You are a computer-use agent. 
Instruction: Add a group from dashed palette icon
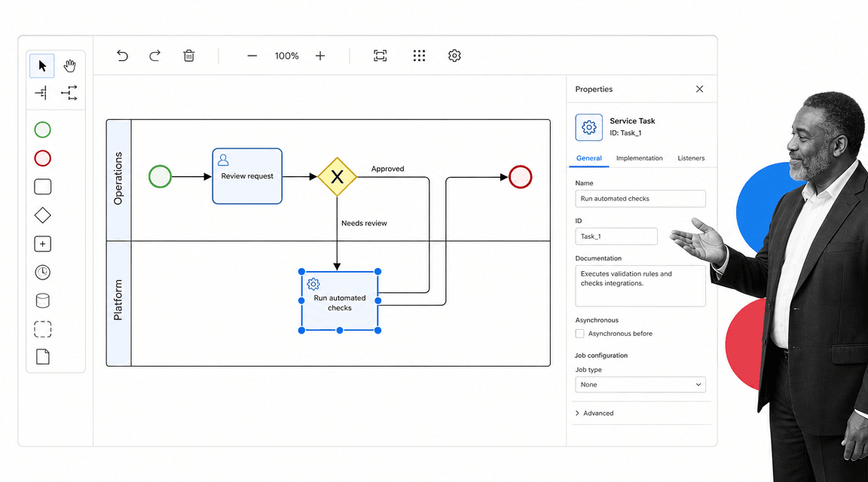tap(43, 329)
